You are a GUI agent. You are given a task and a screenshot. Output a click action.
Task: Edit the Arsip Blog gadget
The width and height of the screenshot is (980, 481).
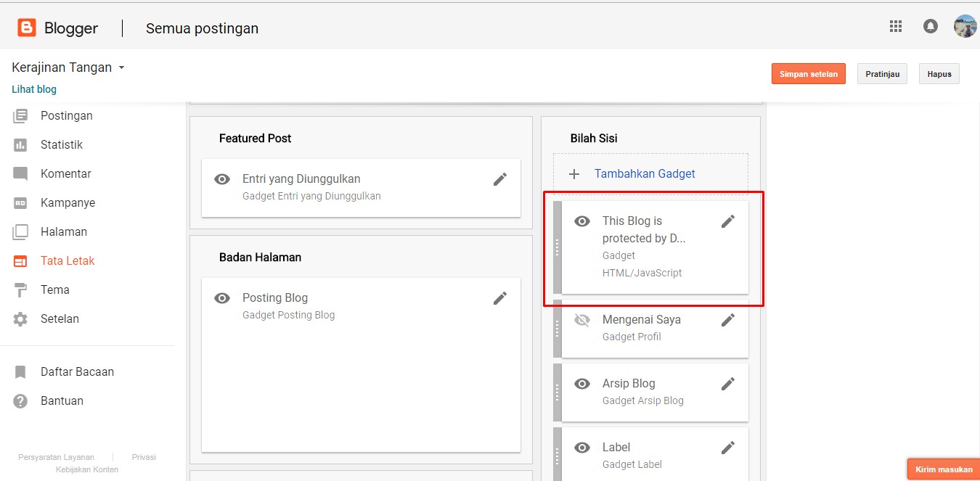(727, 384)
